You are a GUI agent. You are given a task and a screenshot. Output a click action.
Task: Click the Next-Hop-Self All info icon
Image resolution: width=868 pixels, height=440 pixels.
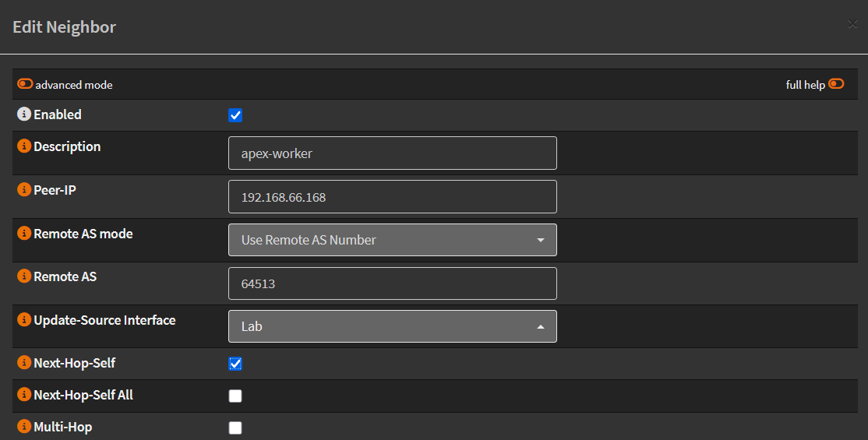pos(24,395)
